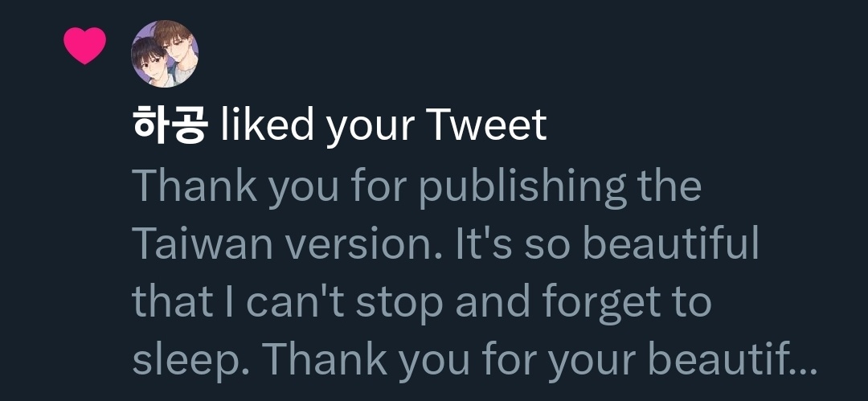
Task: Click the dark-haired character in the avatar
Action: click(148, 62)
